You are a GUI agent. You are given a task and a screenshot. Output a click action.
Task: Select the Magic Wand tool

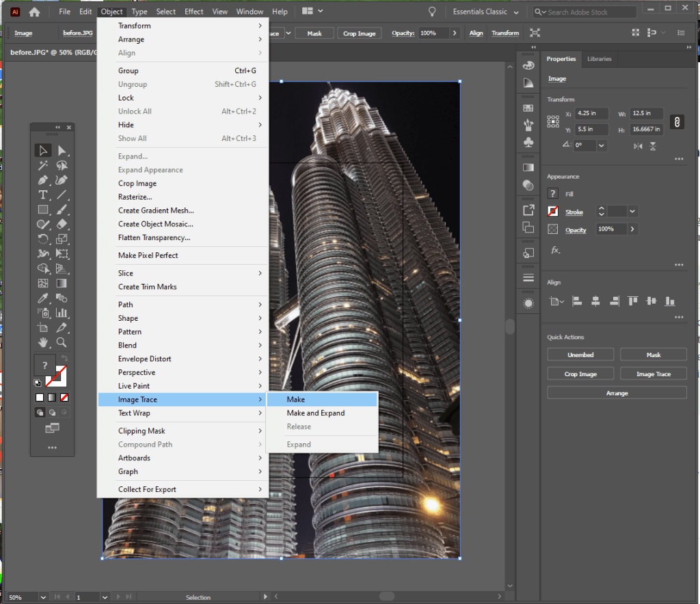(43, 166)
